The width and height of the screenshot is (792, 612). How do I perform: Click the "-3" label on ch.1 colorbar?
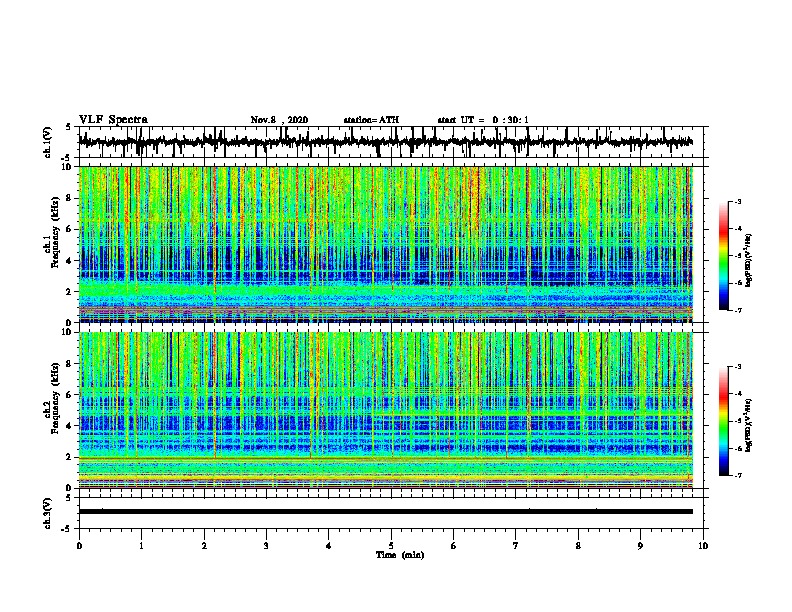pos(737,201)
